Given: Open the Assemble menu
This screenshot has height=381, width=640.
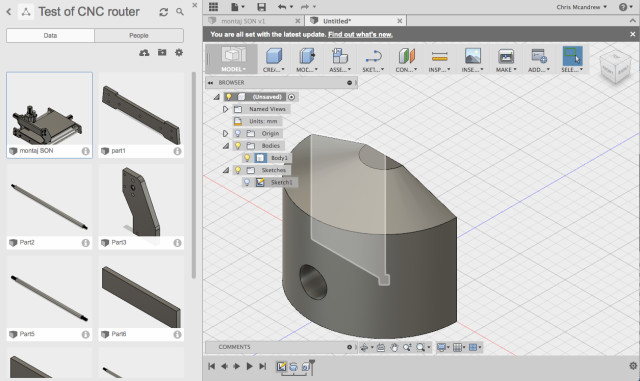Looking at the screenshot, I should pyautogui.click(x=340, y=60).
